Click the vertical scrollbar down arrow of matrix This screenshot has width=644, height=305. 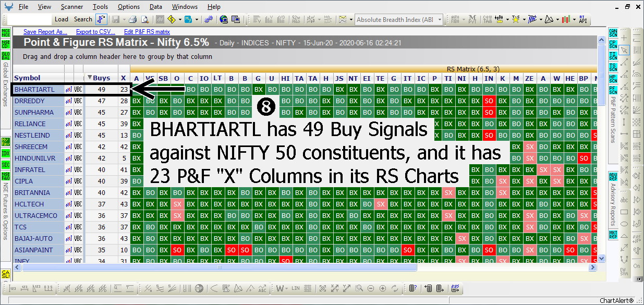[601, 259]
